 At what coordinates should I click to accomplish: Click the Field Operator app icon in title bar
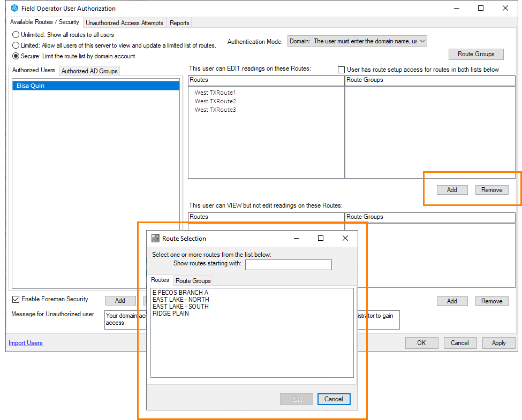pos(14,8)
